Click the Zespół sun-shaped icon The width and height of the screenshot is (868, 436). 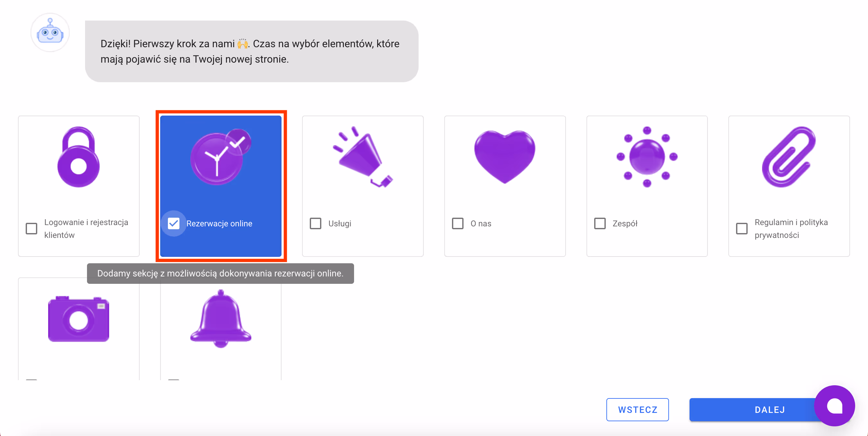[x=647, y=157]
